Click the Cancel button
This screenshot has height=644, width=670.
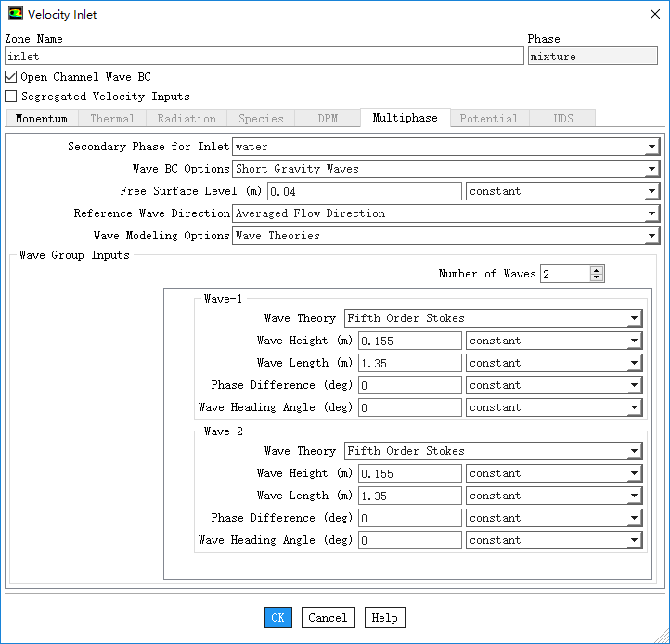[x=328, y=618]
